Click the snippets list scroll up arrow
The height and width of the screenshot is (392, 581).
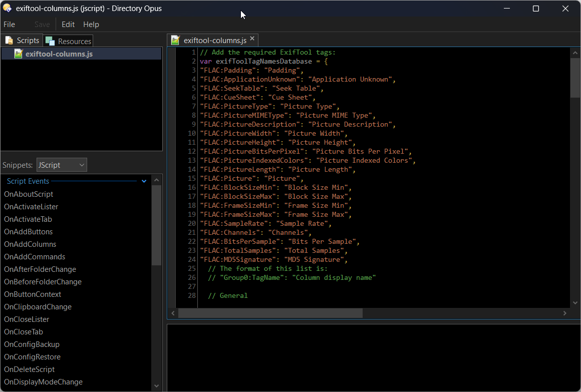(157, 180)
